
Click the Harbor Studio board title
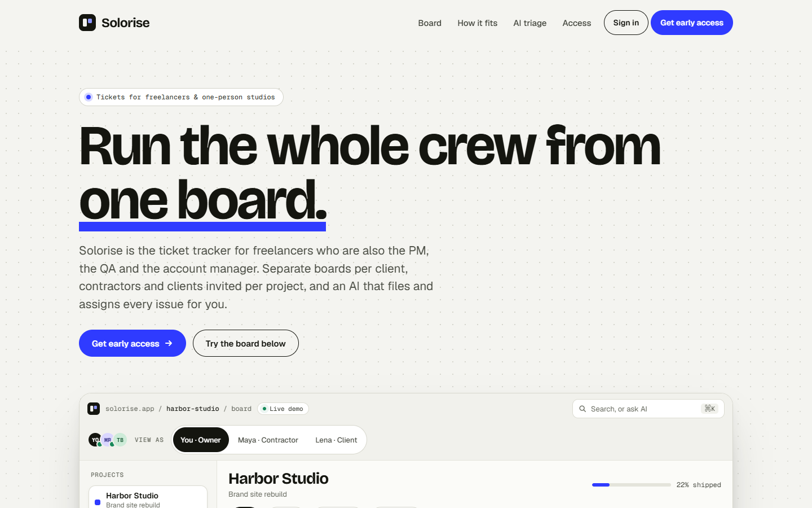(279, 479)
